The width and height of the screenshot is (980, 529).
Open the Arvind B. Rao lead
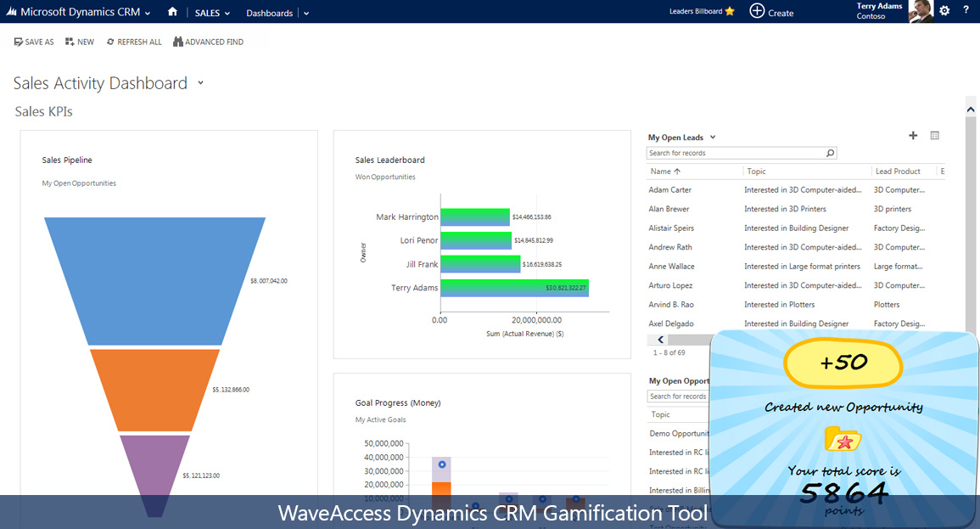[670, 305]
